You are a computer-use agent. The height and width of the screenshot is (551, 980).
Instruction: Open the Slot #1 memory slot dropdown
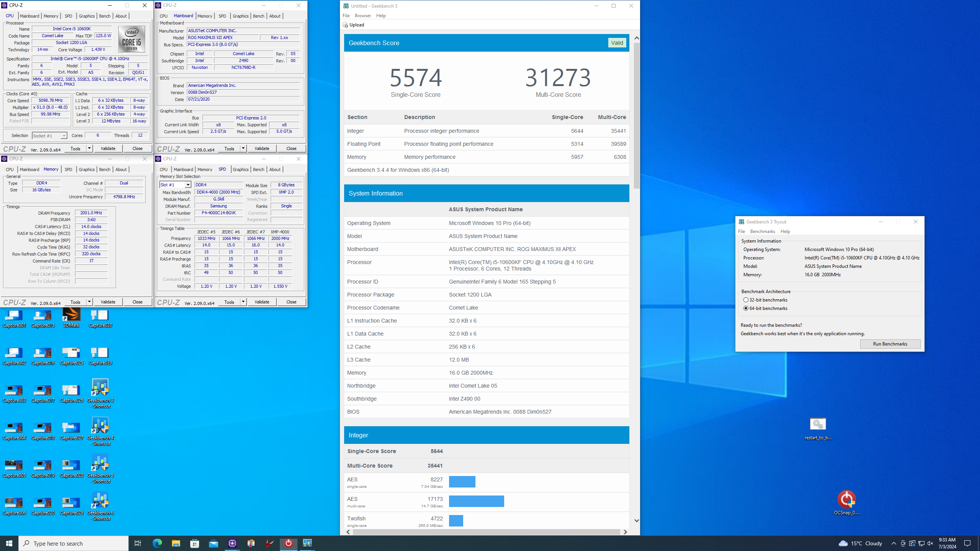175,185
